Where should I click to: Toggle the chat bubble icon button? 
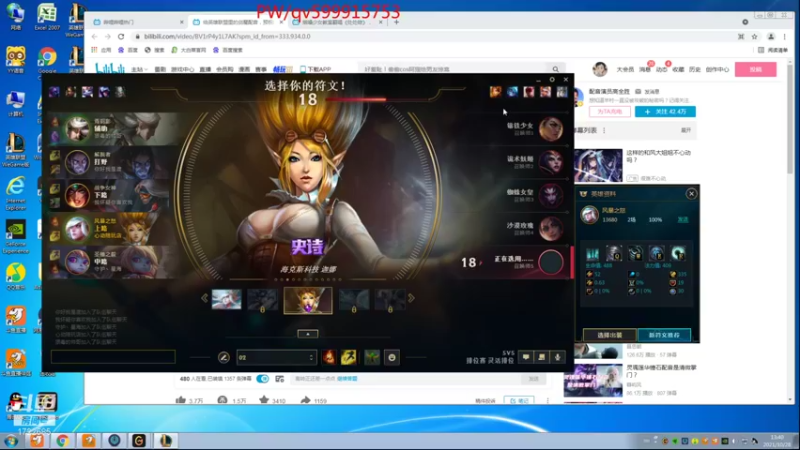click(526, 357)
